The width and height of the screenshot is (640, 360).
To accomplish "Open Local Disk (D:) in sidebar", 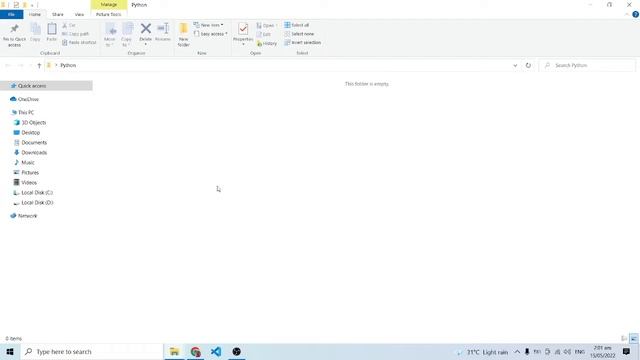I will [x=33, y=202].
